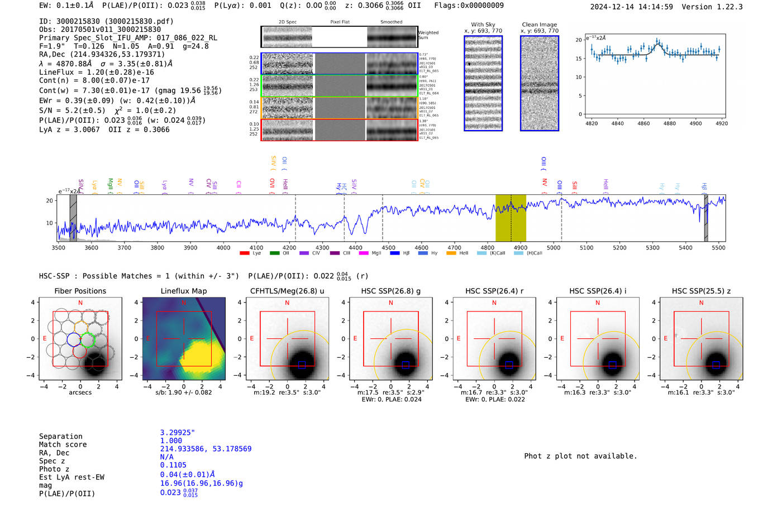Select the Weighted Sum 2D spectrum strip
782x532 pixels.
339,37
